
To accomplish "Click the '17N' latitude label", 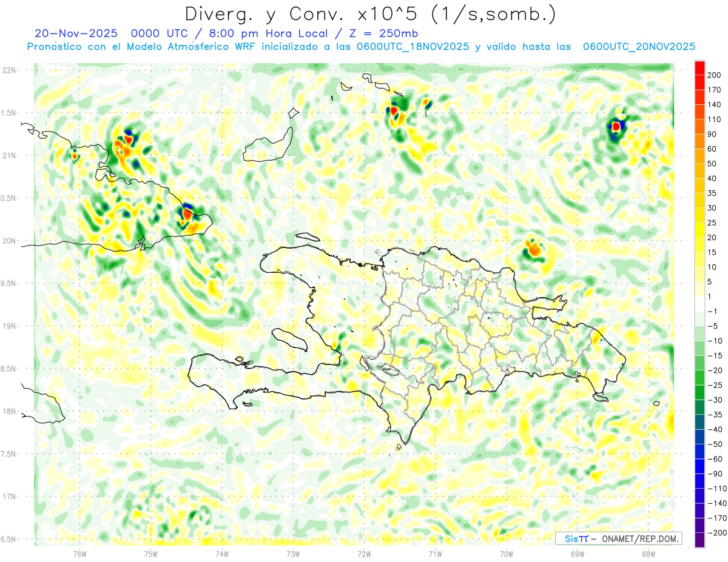I will (x=9, y=497).
